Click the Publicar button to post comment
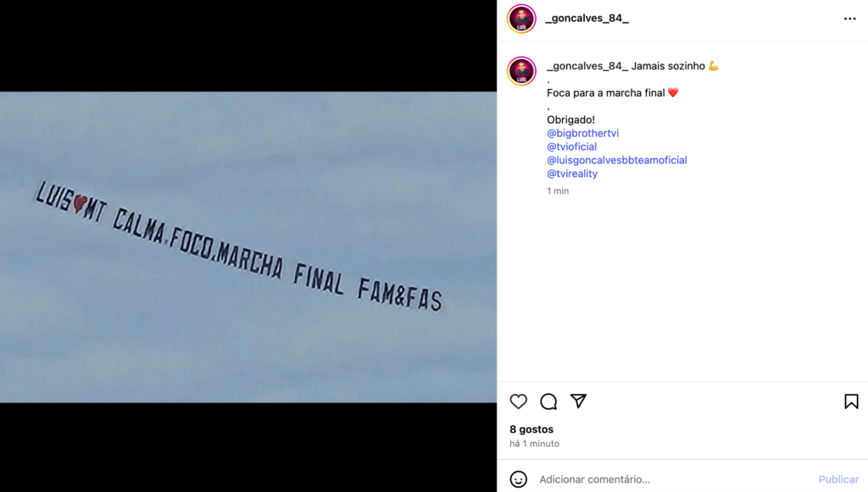 pyautogui.click(x=838, y=479)
